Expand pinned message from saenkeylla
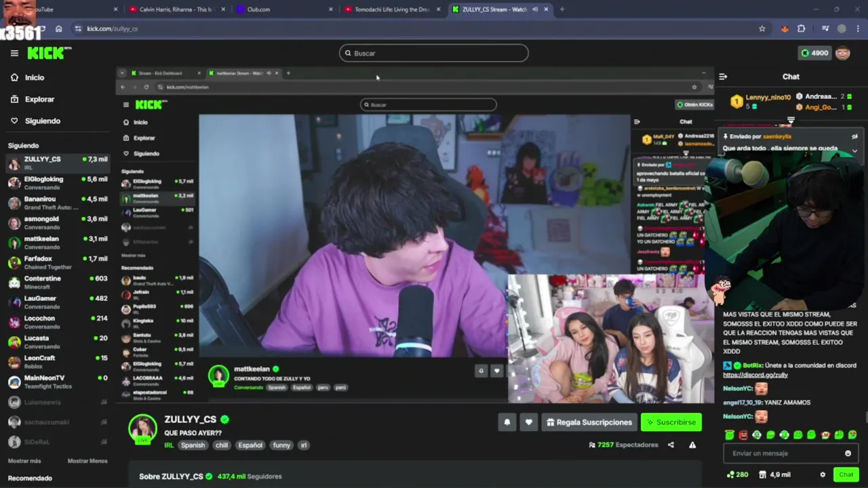The width and height of the screenshot is (868, 488). [855, 150]
